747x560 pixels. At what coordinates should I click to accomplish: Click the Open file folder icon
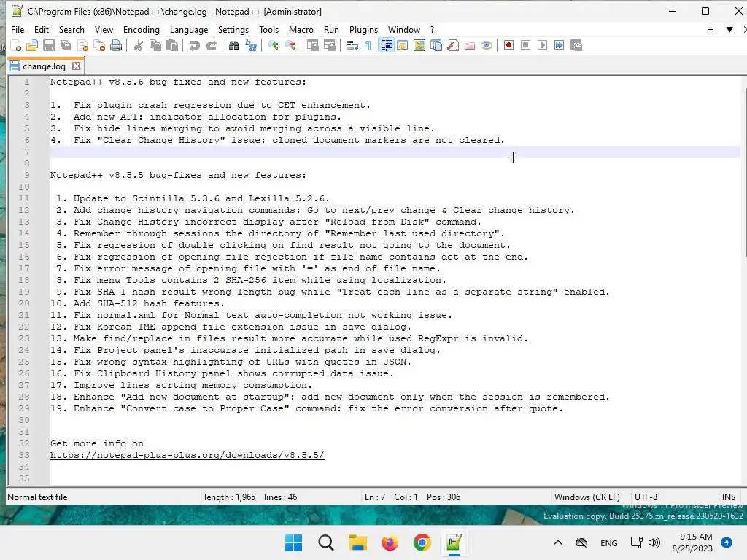(x=32, y=45)
